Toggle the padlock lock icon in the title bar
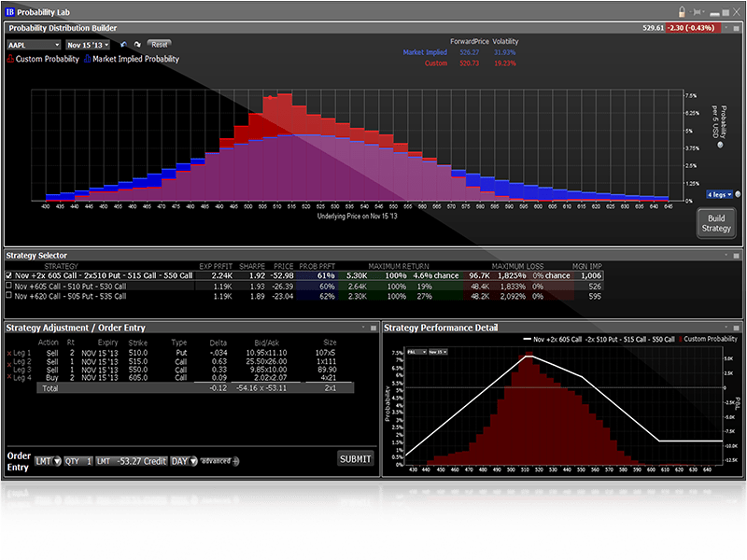This screenshot has width=747, height=560. click(x=682, y=11)
